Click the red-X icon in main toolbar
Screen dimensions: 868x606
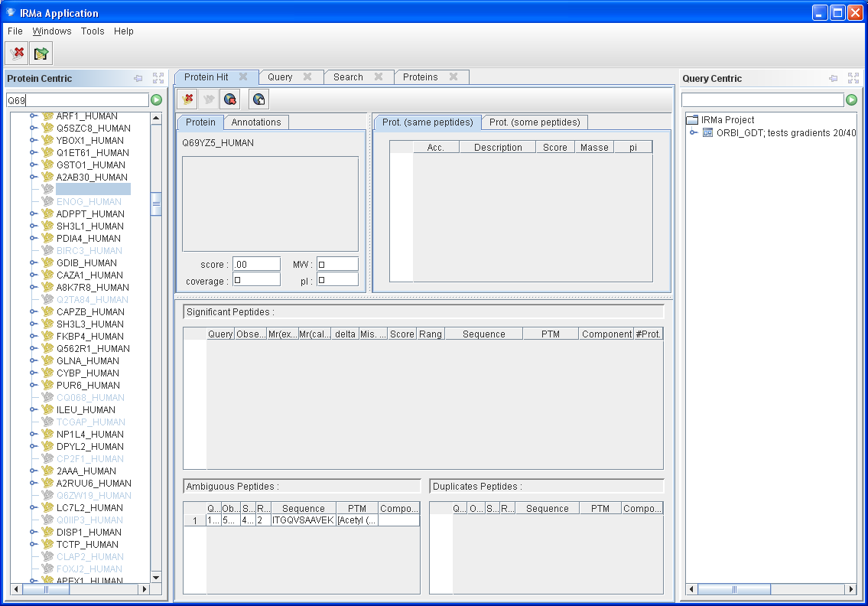(x=17, y=54)
